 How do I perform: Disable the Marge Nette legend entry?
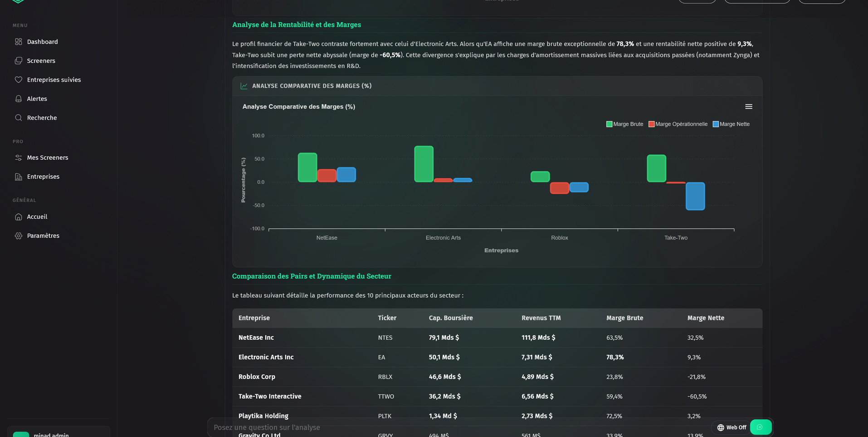pos(731,123)
